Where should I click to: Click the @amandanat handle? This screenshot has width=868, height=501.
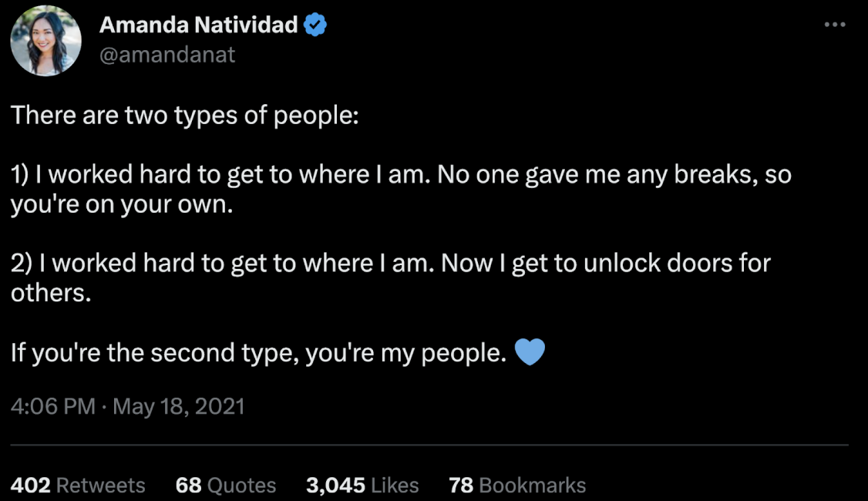tap(167, 55)
